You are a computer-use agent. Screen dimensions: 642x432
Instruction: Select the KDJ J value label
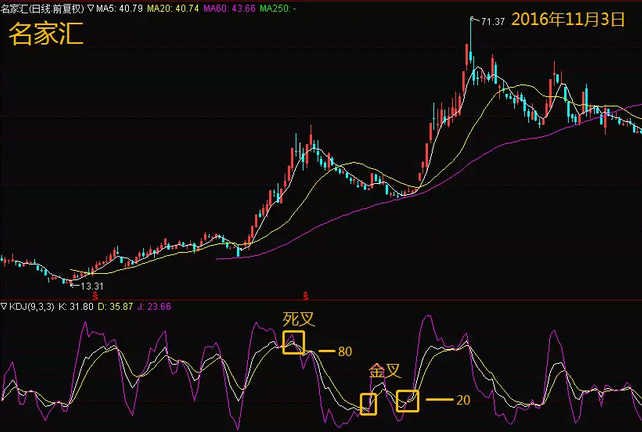click(x=154, y=306)
